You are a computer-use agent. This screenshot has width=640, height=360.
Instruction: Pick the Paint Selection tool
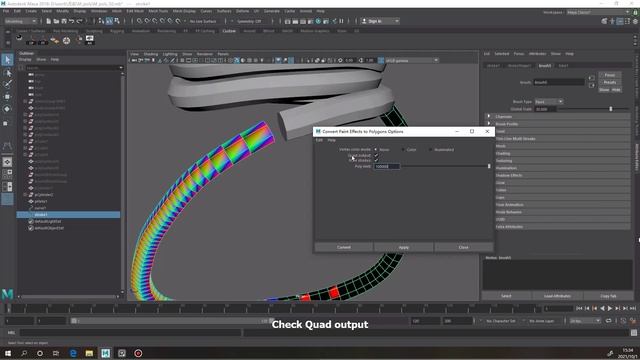pyautogui.click(x=7, y=84)
